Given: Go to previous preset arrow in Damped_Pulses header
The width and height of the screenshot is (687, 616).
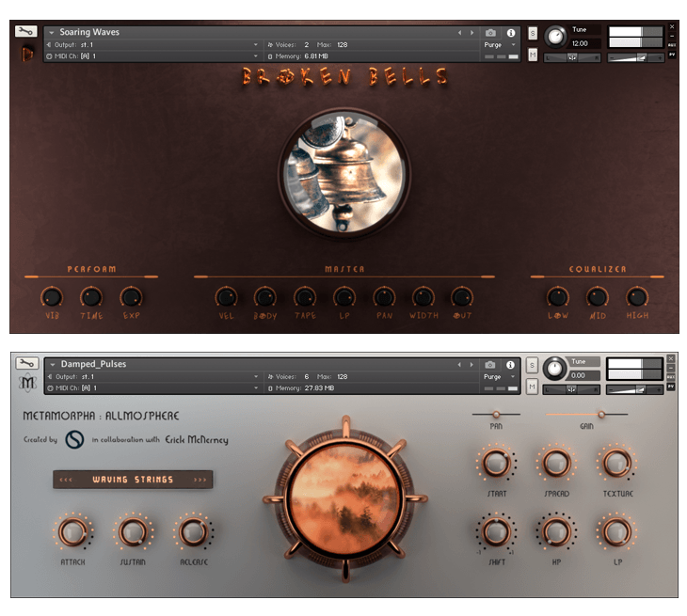Looking at the screenshot, I should pyautogui.click(x=459, y=365).
